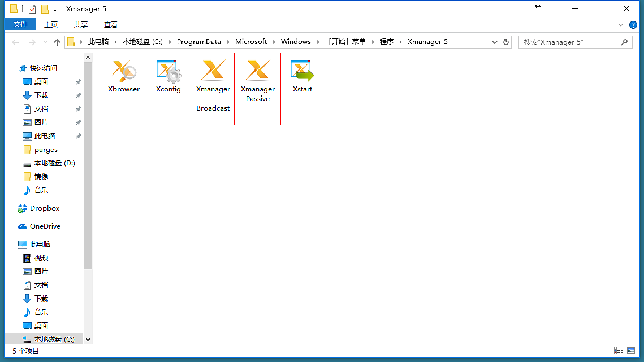This screenshot has height=362, width=644.
Task: Select the Xmanager - Broadcast icon
Action: (x=213, y=72)
